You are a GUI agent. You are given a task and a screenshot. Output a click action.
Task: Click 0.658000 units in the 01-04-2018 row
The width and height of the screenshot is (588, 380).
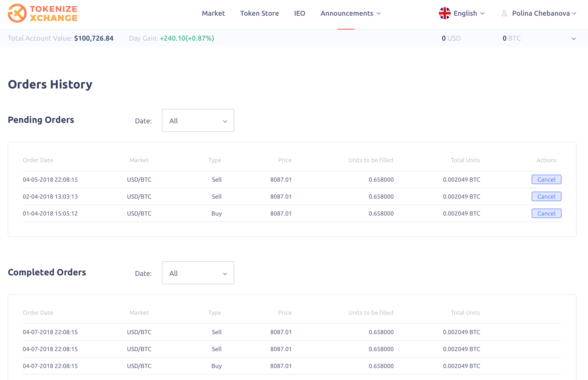[381, 213]
